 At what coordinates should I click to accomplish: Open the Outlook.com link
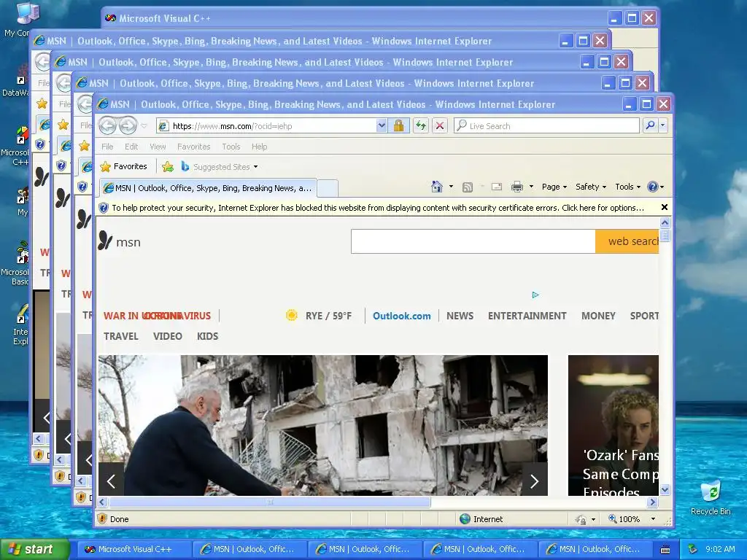[402, 316]
